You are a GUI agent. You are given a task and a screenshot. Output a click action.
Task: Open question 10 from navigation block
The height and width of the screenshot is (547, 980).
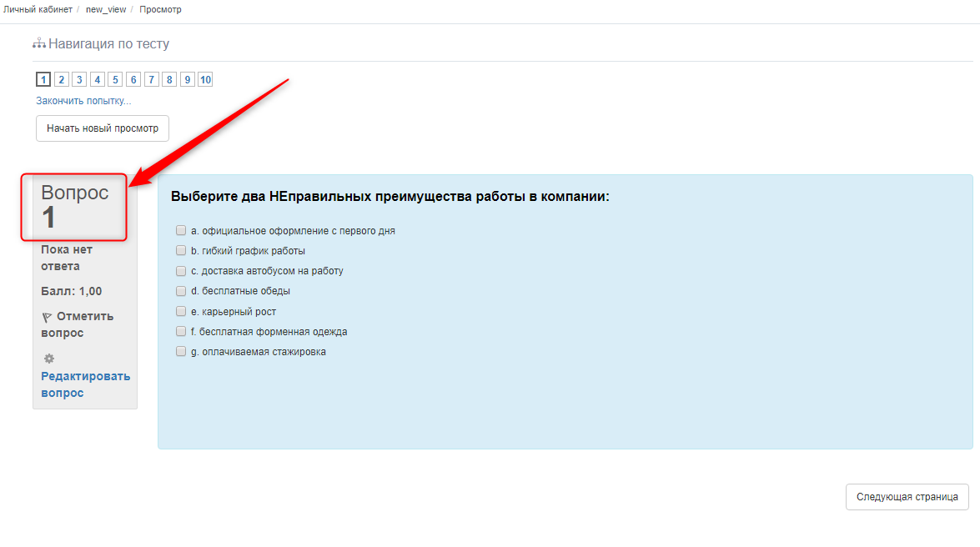(x=205, y=80)
